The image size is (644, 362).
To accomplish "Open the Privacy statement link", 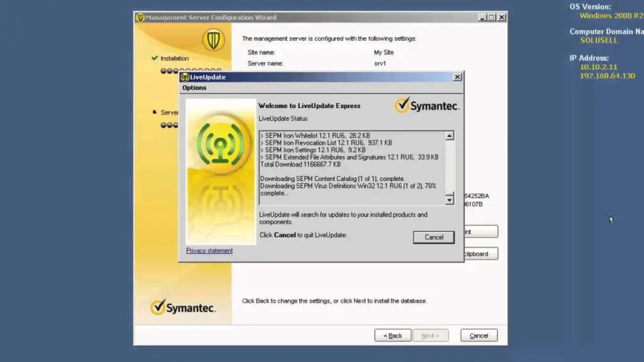I will tap(209, 250).
